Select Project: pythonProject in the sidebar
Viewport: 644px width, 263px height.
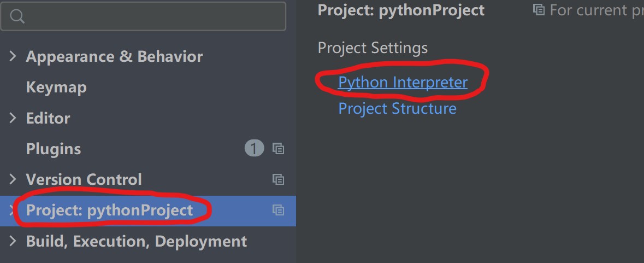point(109,211)
